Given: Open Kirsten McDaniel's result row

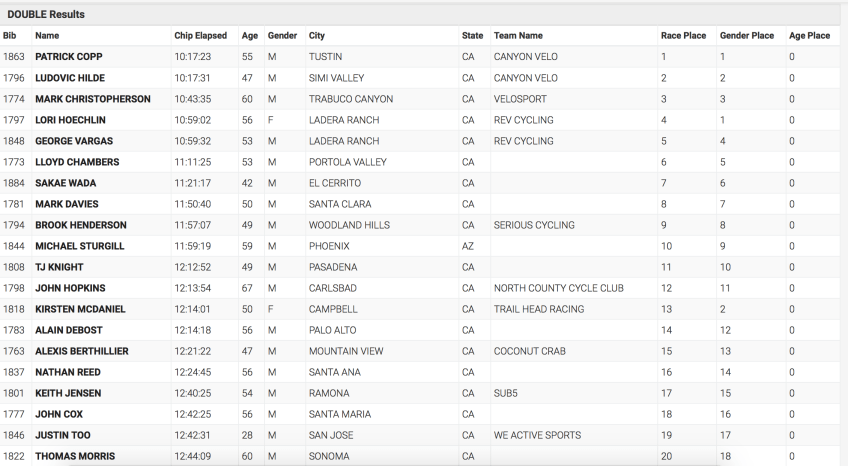Looking at the screenshot, I should pos(80,309).
